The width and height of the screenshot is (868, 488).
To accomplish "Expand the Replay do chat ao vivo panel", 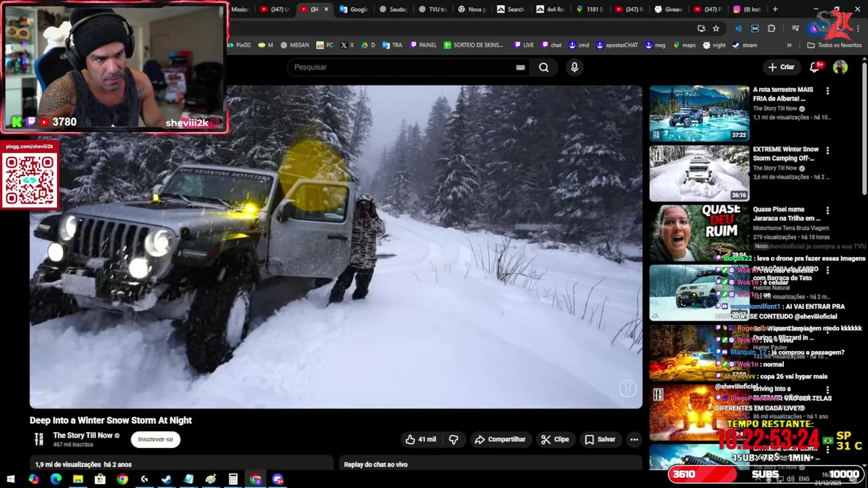I will pyautogui.click(x=490, y=464).
